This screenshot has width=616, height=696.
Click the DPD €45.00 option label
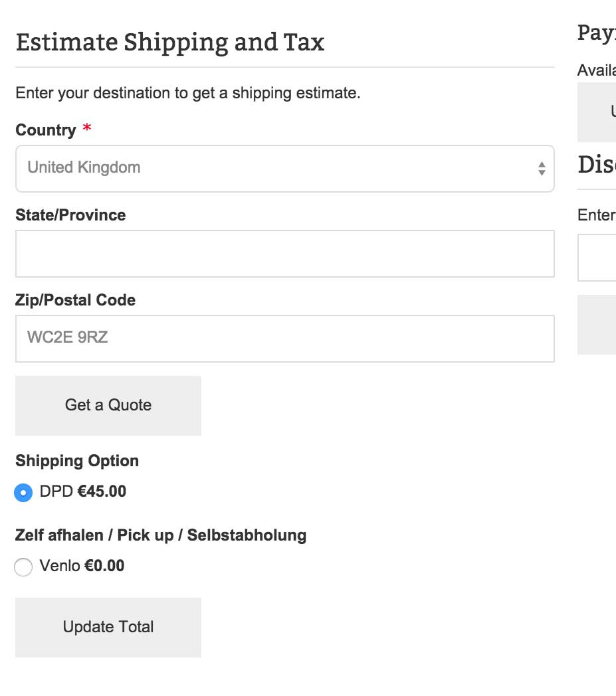[83, 492]
